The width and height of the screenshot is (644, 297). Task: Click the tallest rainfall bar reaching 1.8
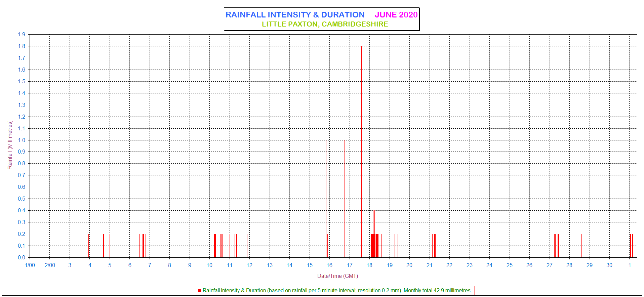pos(361,151)
